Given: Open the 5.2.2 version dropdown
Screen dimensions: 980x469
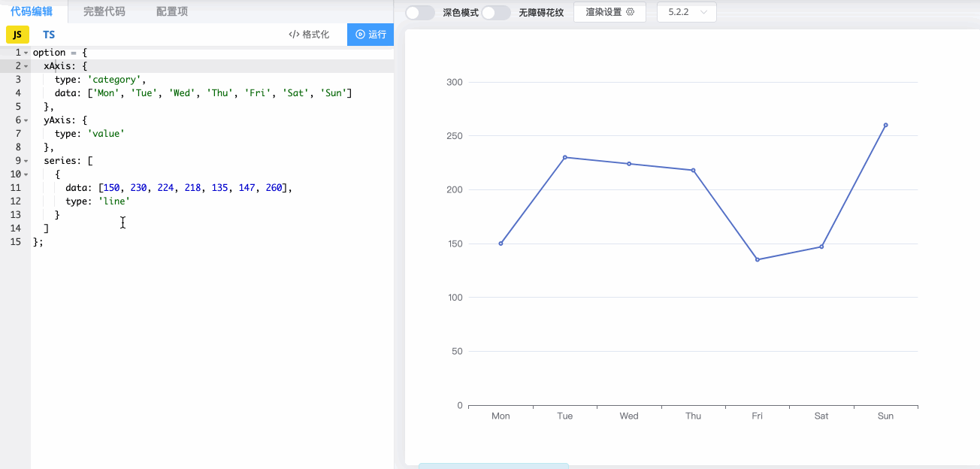Looking at the screenshot, I should click(687, 12).
